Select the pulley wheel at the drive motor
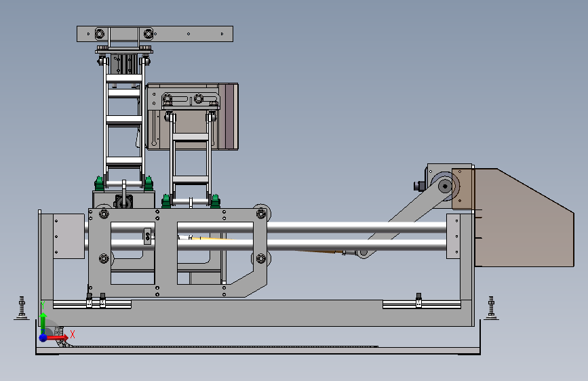This screenshot has height=381, width=588. click(445, 186)
